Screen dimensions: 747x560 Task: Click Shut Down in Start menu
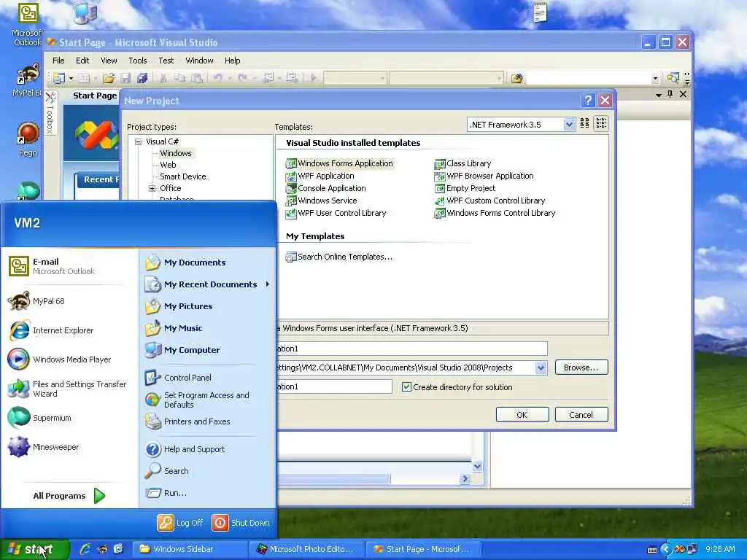pyautogui.click(x=241, y=523)
